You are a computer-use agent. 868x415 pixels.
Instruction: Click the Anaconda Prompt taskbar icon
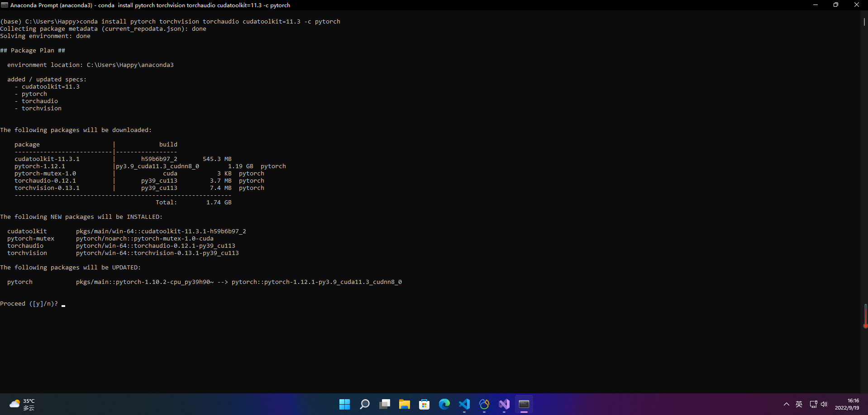524,404
